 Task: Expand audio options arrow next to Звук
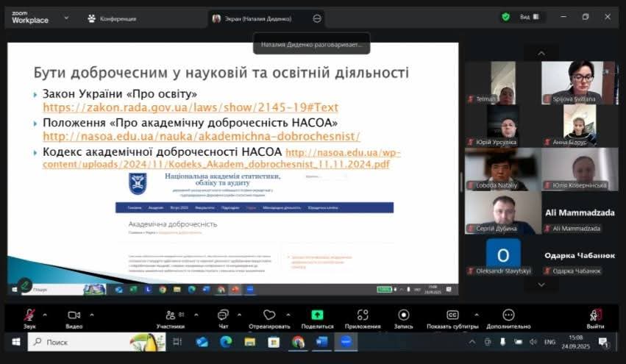(45, 314)
